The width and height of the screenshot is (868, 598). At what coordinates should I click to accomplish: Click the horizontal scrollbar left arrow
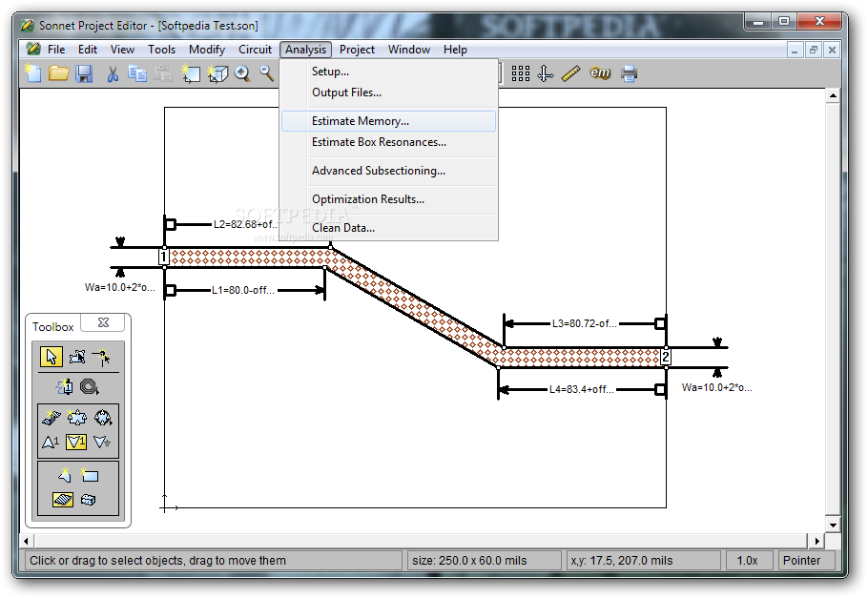[x=27, y=541]
